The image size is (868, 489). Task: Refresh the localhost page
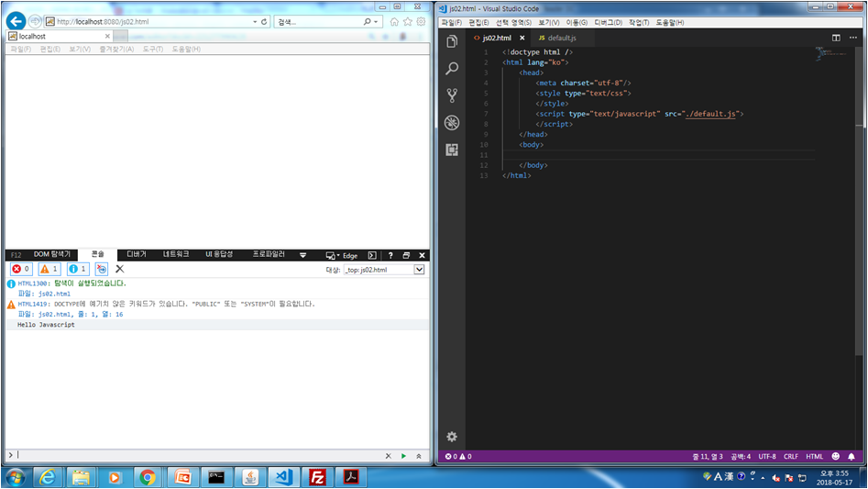click(264, 22)
